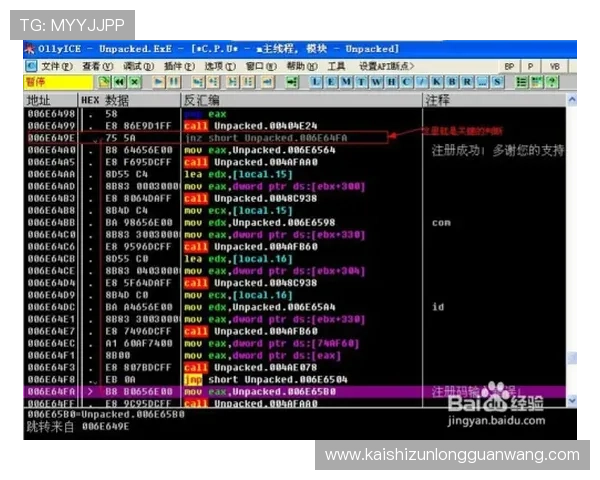Click the P button next to BP
The image size is (600, 480).
[x=530, y=66]
